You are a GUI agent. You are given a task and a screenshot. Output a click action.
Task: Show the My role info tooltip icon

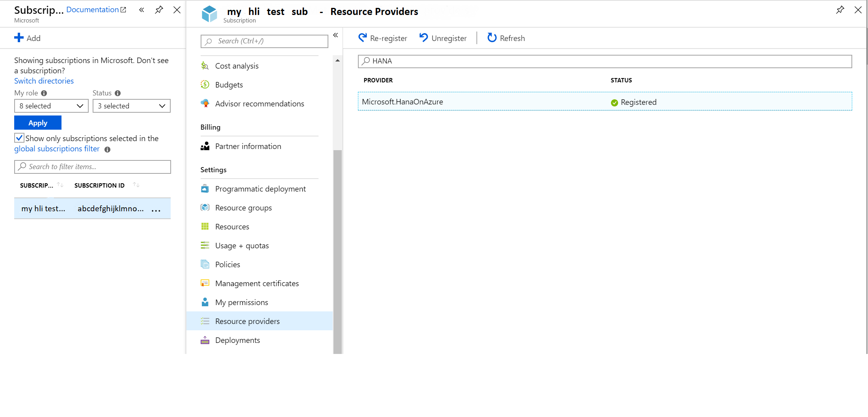(x=44, y=93)
